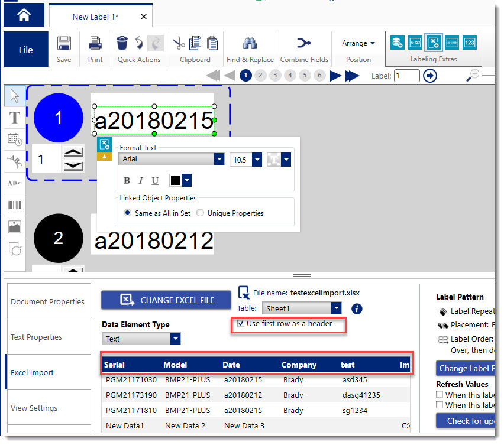Click the Print icon
This screenshot has height=445, width=504.
pyautogui.click(x=95, y=44)
